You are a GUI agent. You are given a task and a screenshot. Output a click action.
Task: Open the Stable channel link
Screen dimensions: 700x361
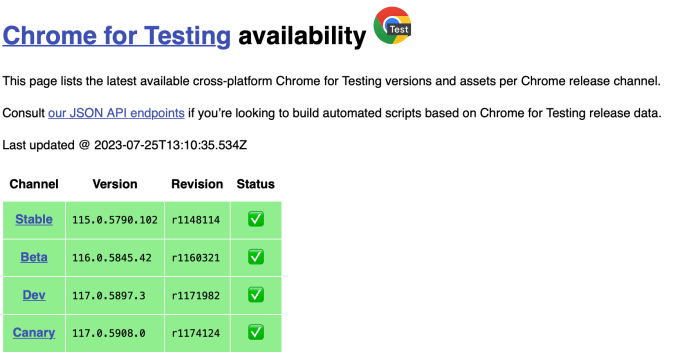point(34,219)
